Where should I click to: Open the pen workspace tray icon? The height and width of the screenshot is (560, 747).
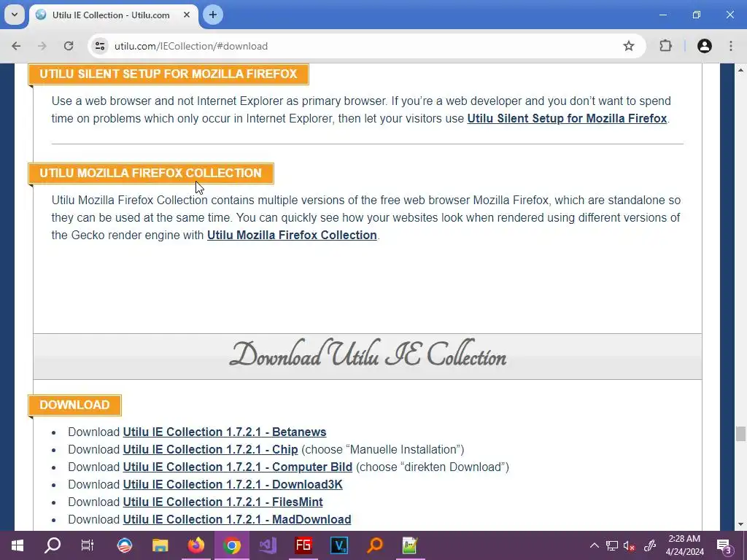tap(650, 545)
